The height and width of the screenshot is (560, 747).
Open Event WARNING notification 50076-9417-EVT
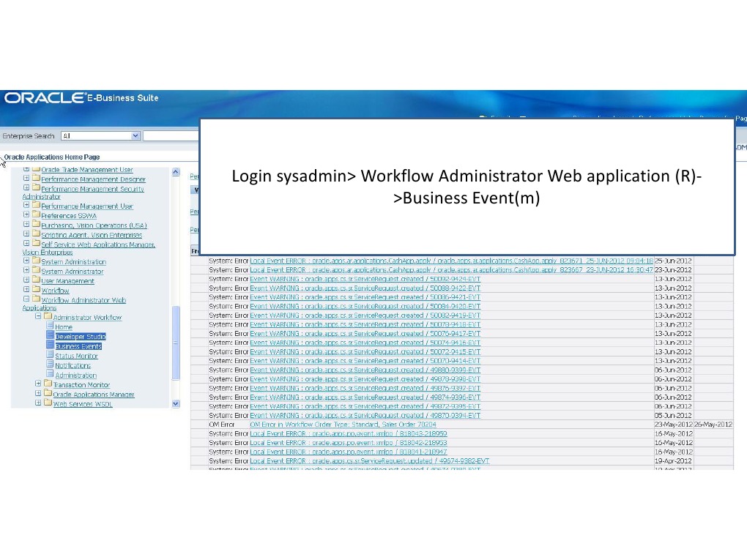[x=365, y=333]
